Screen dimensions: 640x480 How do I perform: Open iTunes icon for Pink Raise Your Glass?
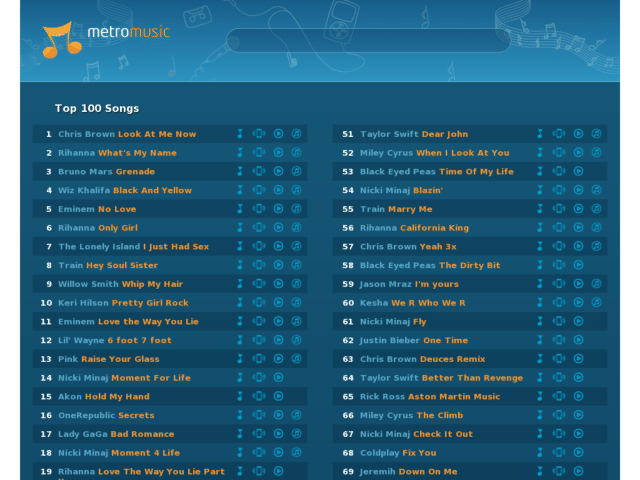tap(297, 359)
